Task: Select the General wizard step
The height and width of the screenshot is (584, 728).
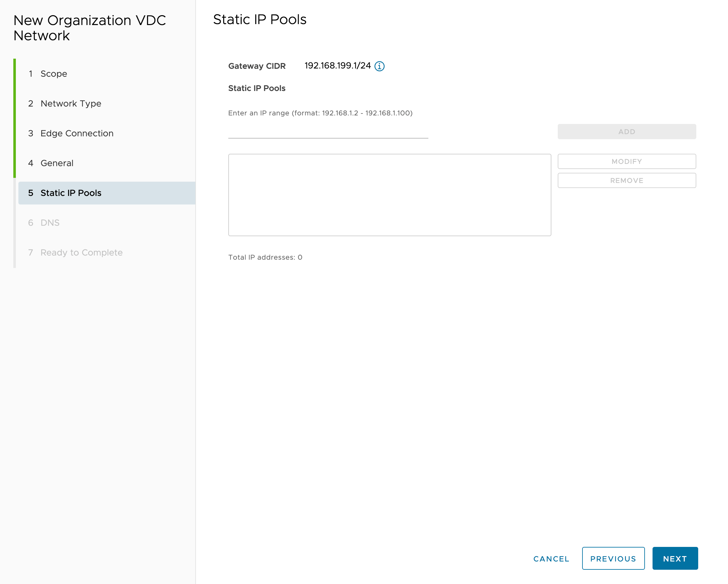Action: tap(57, 163)
